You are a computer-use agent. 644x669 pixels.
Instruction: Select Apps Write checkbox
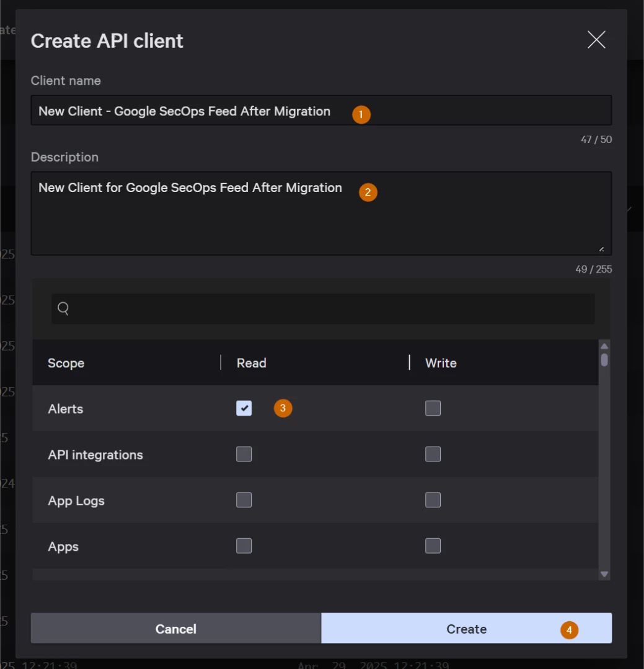pyautogui.click(x=433, y=546)
